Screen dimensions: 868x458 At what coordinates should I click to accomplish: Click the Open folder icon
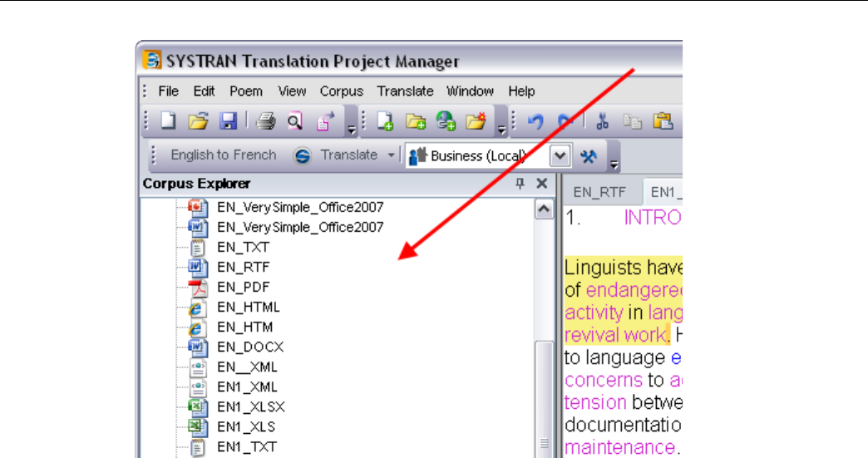click(198, 121)
